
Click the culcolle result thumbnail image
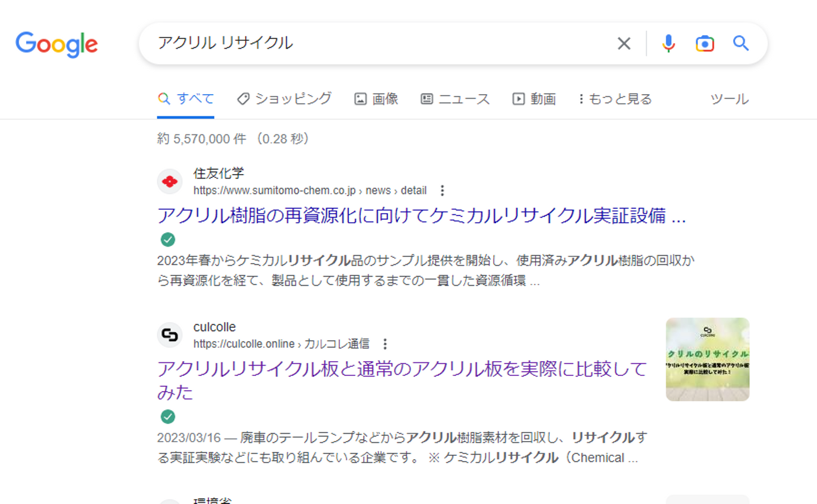click(707, 359)
